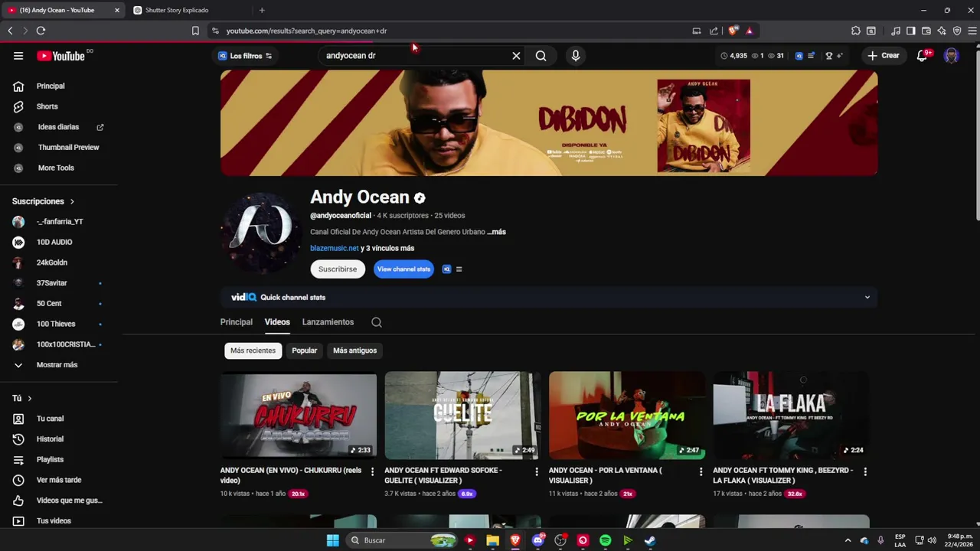The width and height of the screenshot is (980, 551).
Task: Click the browser address bar URL
Action: (x=306, y=31)
